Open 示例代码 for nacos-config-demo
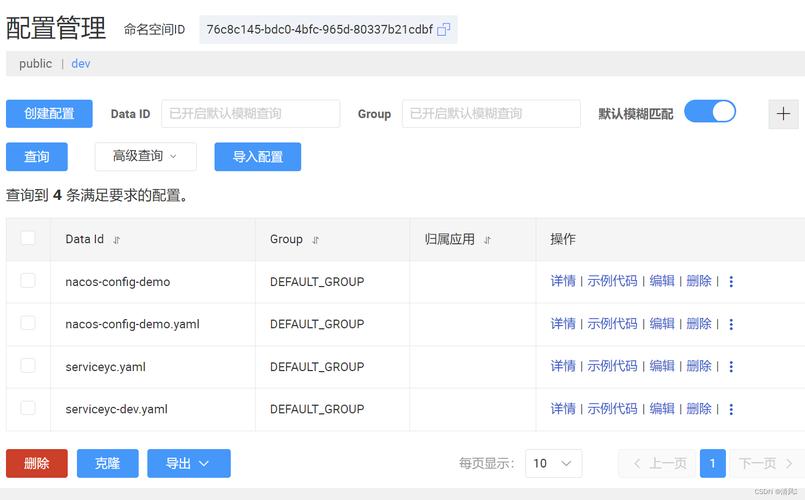The image size is (805, 500). 612,281
